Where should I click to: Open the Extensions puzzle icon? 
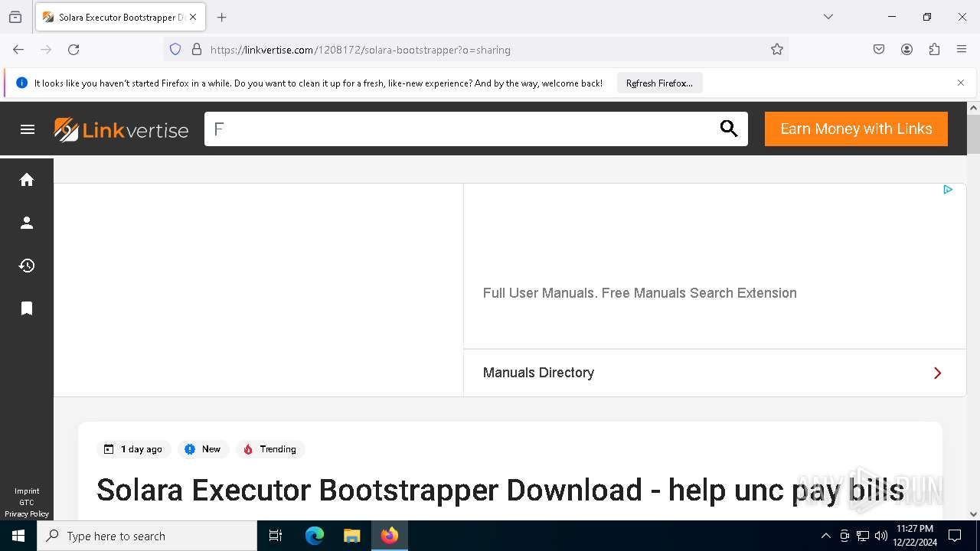tap(934, 50)
